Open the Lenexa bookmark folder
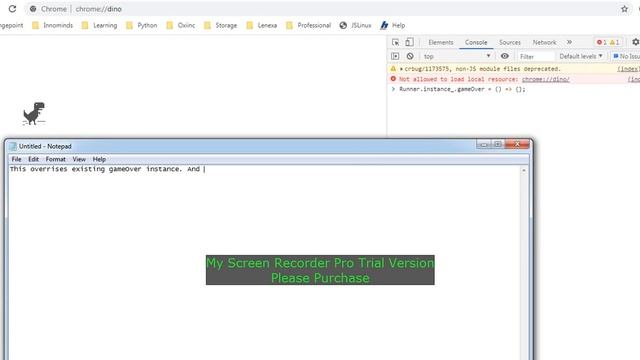This screenshot has height=360, width=640. (262, 25)
